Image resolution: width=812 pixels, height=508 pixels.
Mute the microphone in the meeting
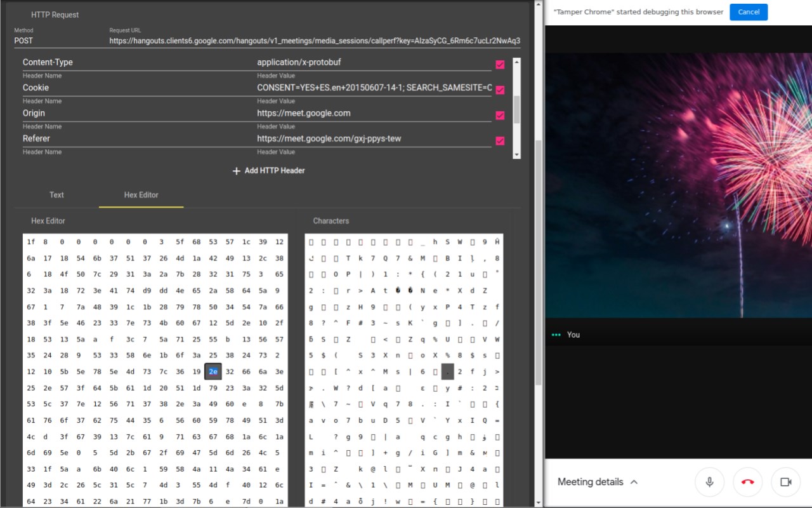tap(709, 482)
